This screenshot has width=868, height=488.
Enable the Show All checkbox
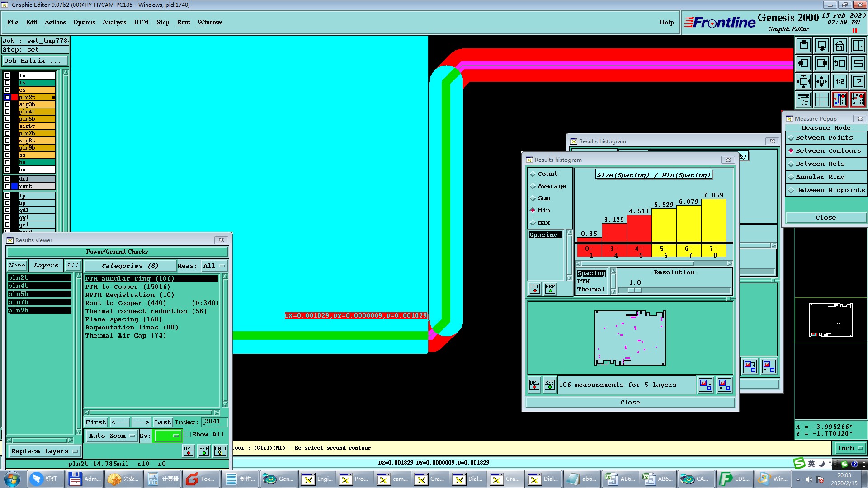pyautogui.click(x=188, y=435)
